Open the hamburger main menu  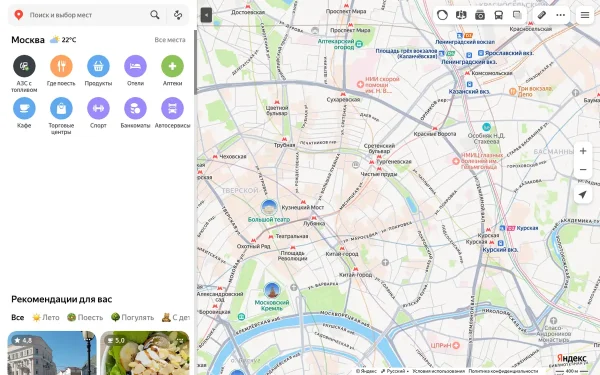click(x=585, y=15)
